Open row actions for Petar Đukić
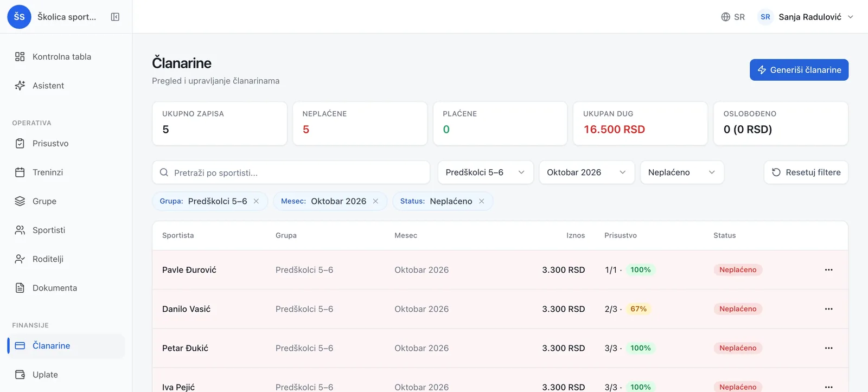868x392 pixels. point(828,348)
